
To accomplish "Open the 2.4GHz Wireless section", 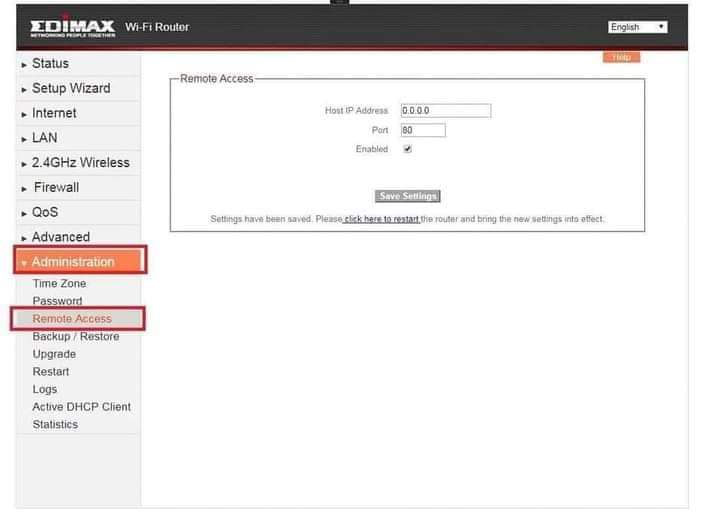I will tap(80, 162).
